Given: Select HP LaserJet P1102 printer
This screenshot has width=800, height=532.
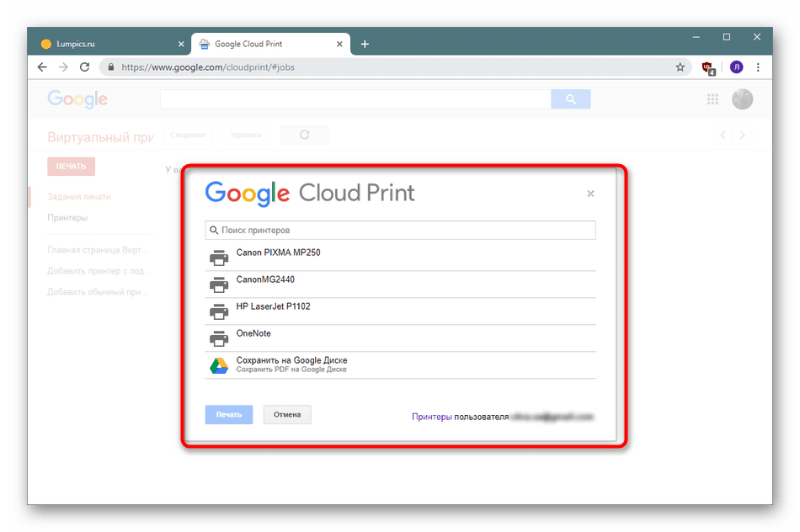Looking at the screenshot, I should click(401, 311).
